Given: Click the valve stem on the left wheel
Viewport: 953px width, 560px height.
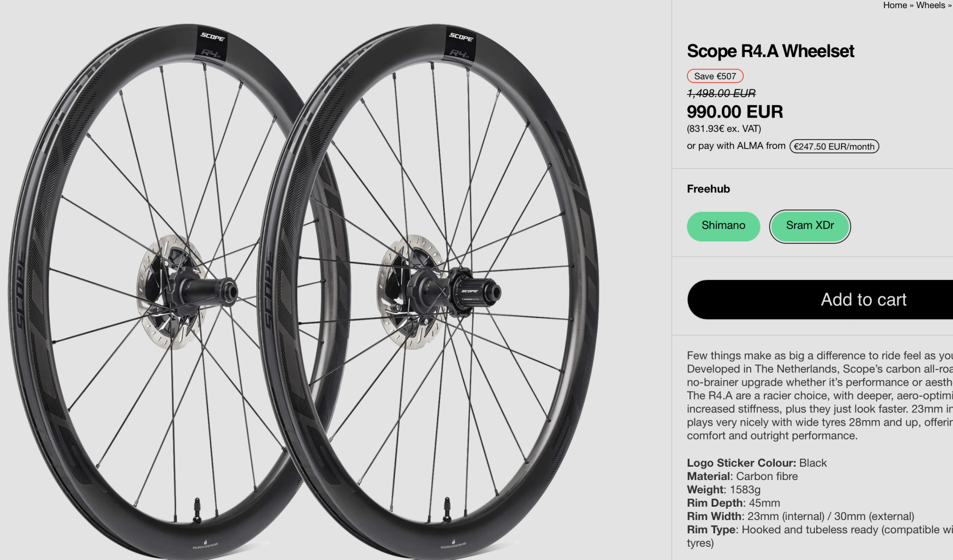Looking at the screenshot, I should coord(197,510).
